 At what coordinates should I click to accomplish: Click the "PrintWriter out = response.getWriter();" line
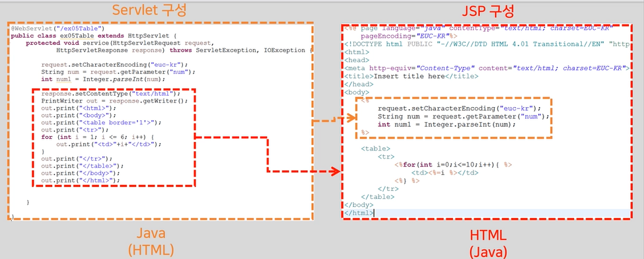[x=114, y=100]
